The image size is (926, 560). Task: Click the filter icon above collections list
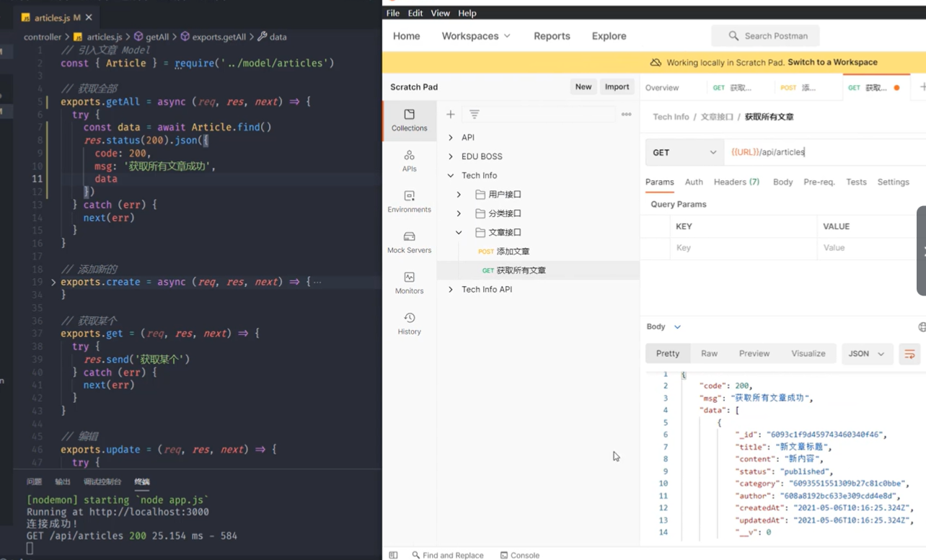click(474, 115)
